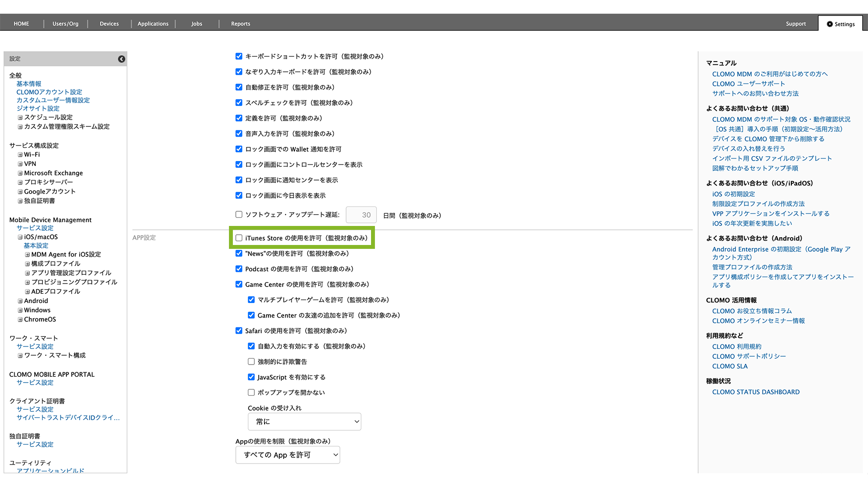The height and width of the screenshot is (488, 868).
Task: Open the Devices menu tab
Action: [109, 24]
